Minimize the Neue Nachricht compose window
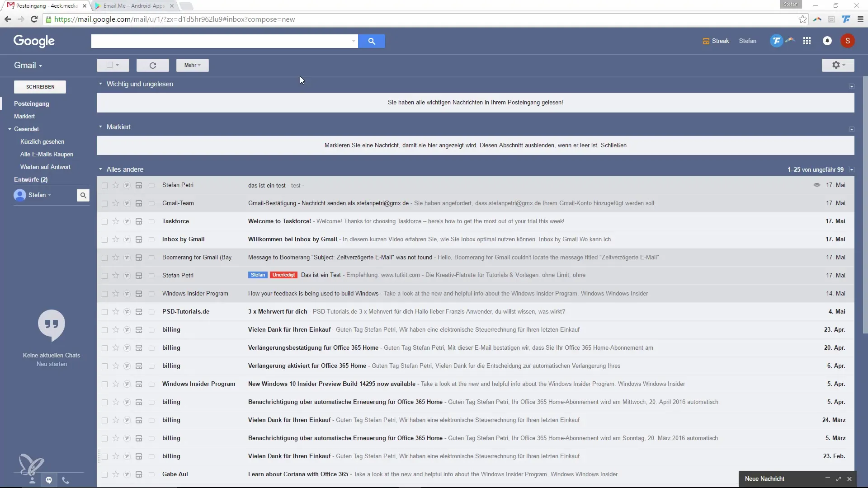 827,478
